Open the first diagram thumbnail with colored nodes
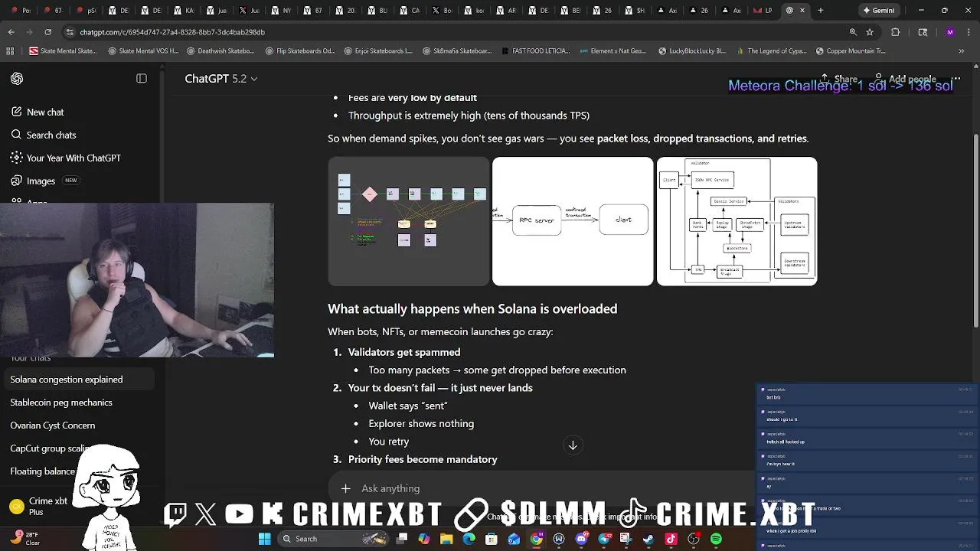Viewport: 980px width, 551px height. 408,221
